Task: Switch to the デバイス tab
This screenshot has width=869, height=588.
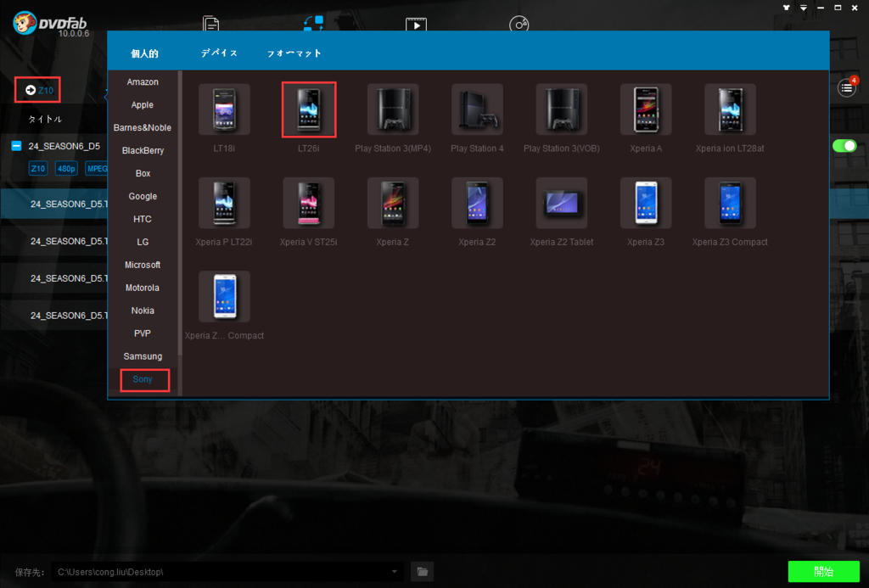Action: (x=220, y=53)
